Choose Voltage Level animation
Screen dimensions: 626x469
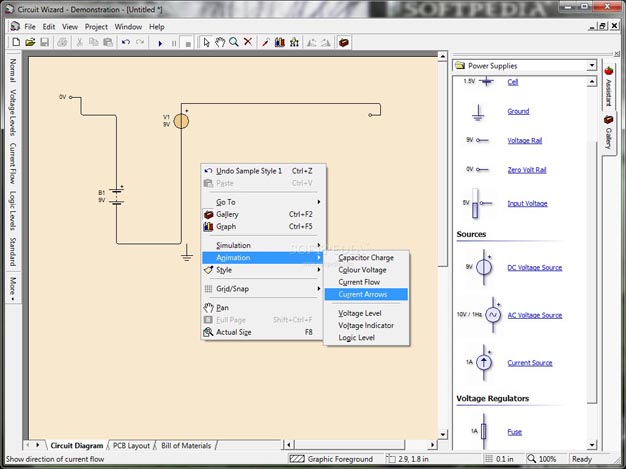tap(366, 313)
